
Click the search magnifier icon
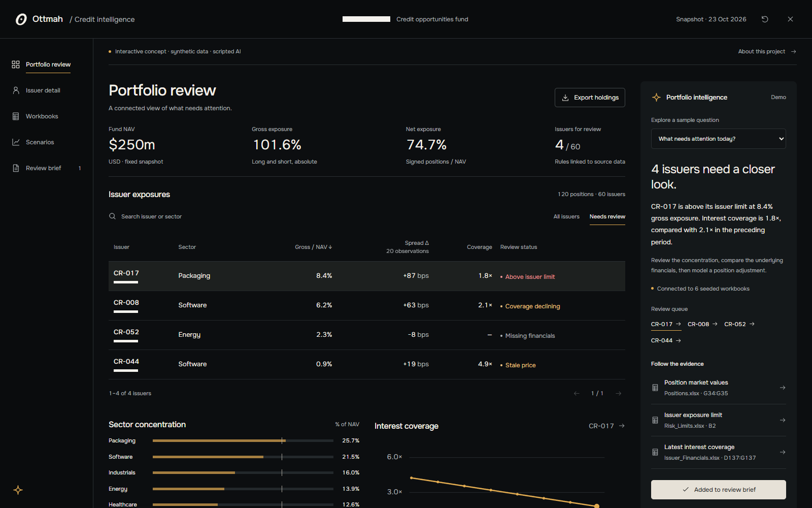[112, 216]
